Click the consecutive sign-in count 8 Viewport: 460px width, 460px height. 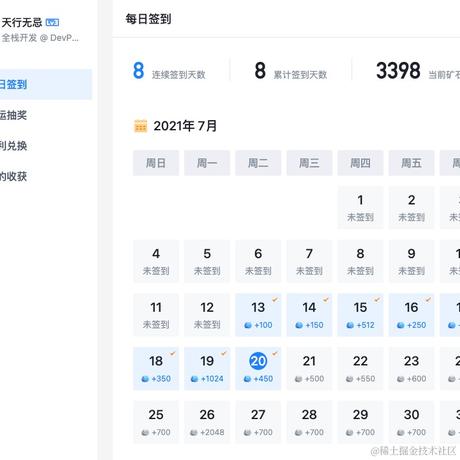[x=139, y=71]
